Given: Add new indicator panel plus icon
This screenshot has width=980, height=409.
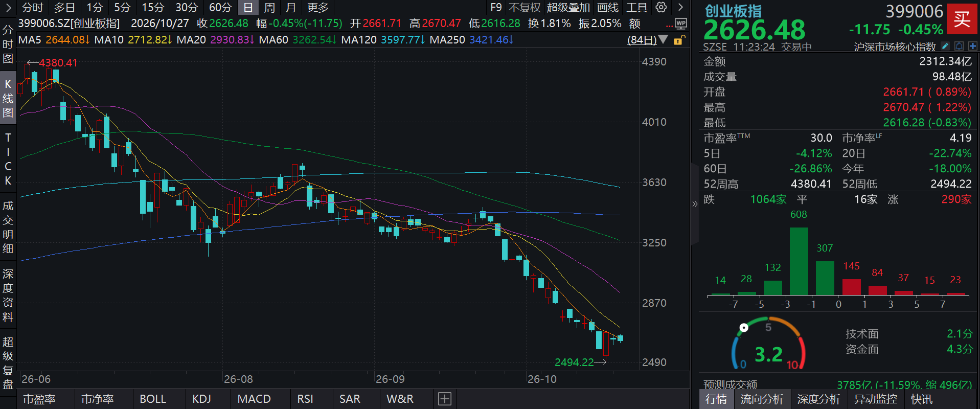Looking at the screenshot, I should tap(445, 399).
